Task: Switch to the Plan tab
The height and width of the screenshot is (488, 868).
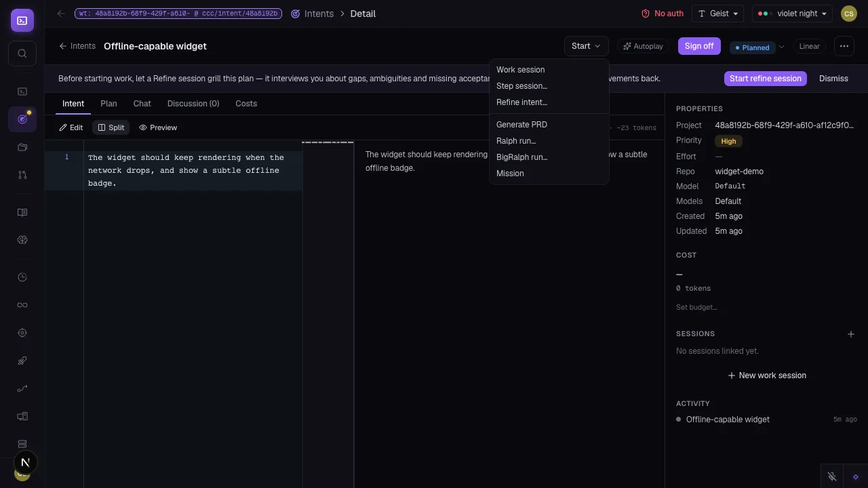Action: (108, 104)
